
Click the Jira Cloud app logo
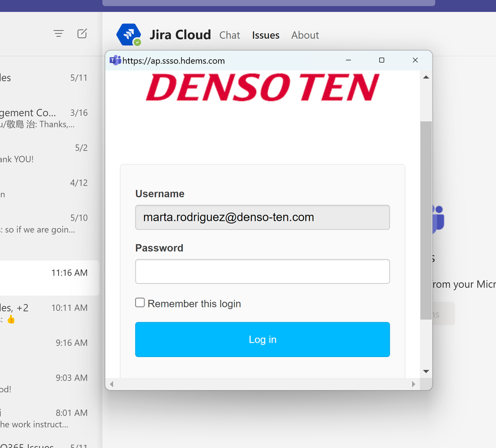[129, 34]
